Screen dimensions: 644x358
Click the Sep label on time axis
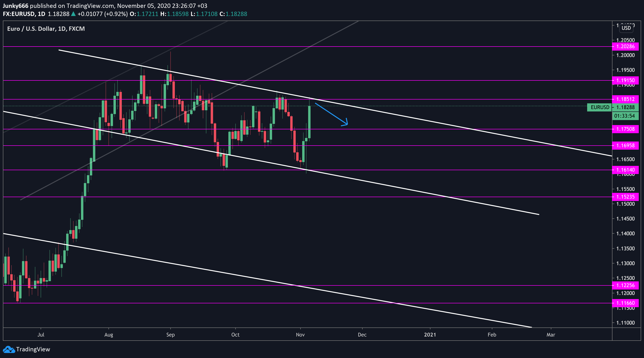[171, 335]
